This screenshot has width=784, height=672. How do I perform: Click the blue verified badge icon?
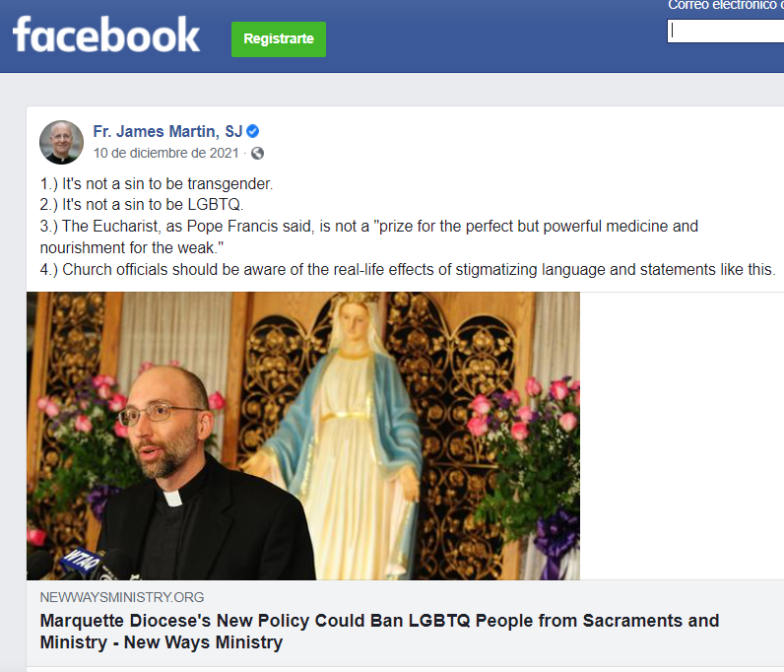[253, 131]
